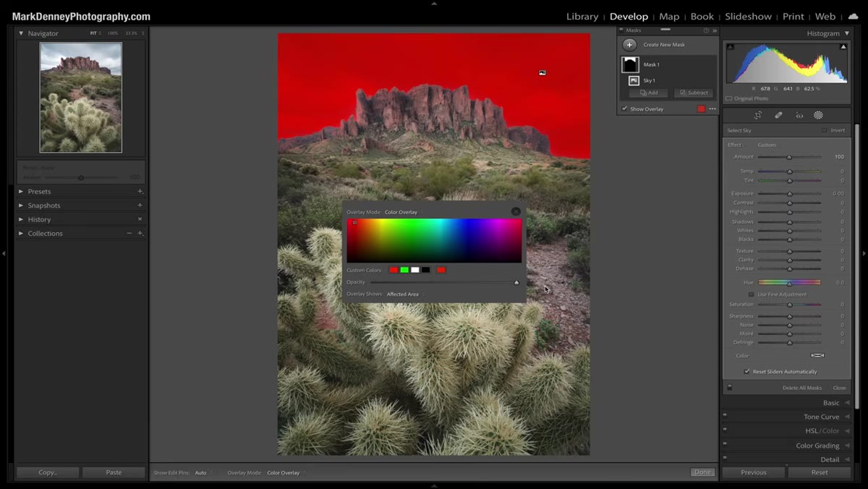The width and height of the screenshot is (868, 489).
Task: Click the Paste button
Action: 114,472
